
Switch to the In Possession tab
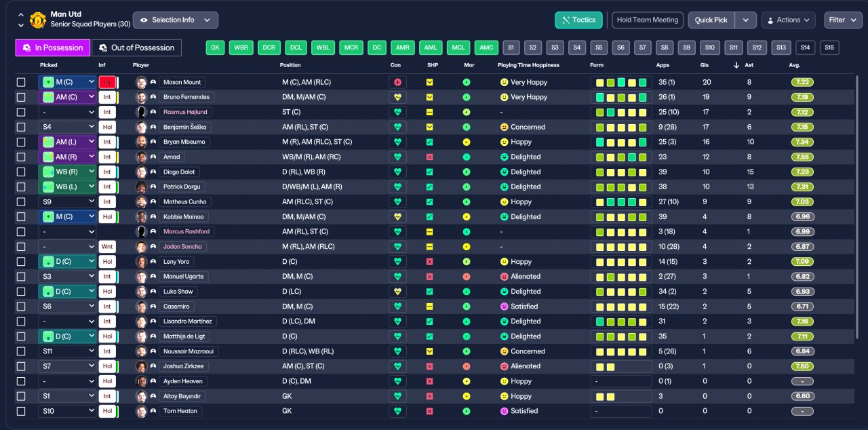53,47
